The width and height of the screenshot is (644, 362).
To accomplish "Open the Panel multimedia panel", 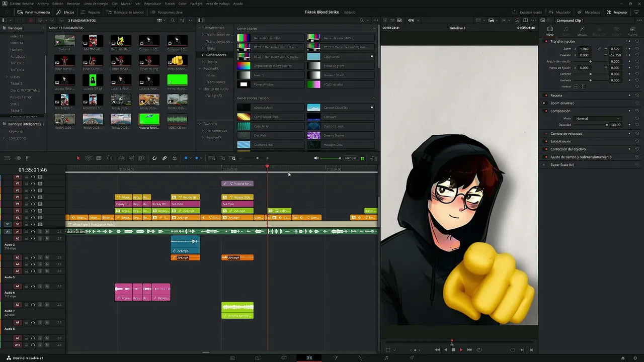I will pyautogui.click(x=34, y=12).
